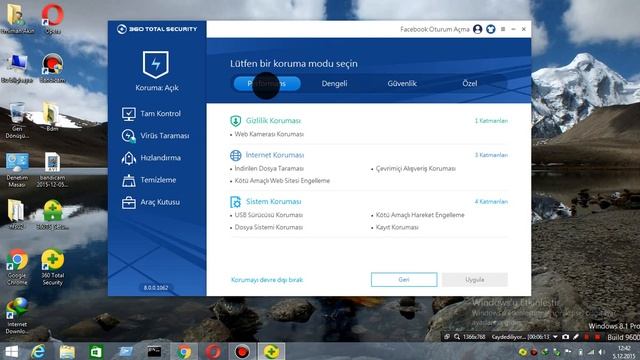Screen dimensions: 640x360
Task: Select the Dengeli protection mode
Action: pyautogui.click(x=334, y=84)
